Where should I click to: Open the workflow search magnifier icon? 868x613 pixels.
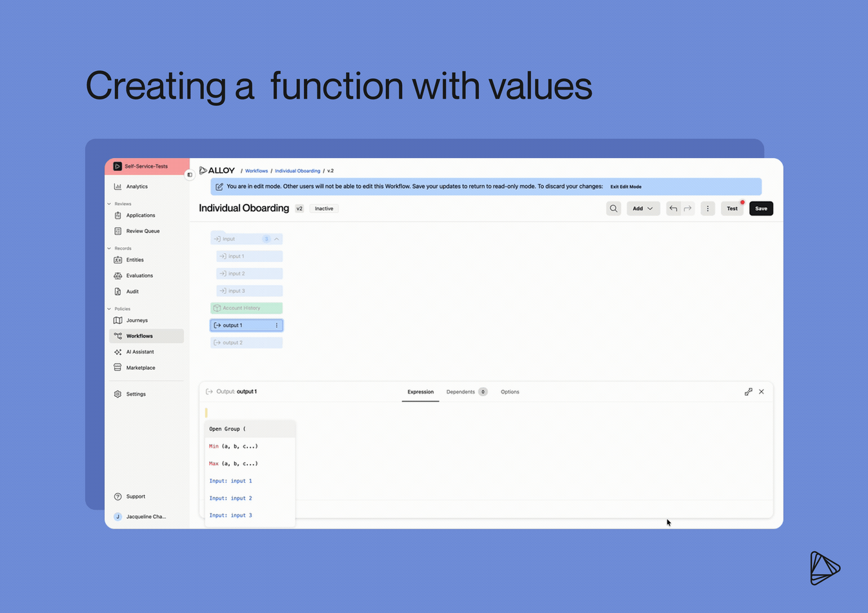pos(614,208)
